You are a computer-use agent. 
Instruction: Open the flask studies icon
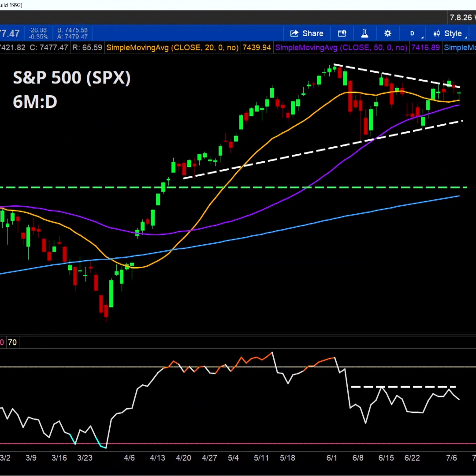[365, 33]
